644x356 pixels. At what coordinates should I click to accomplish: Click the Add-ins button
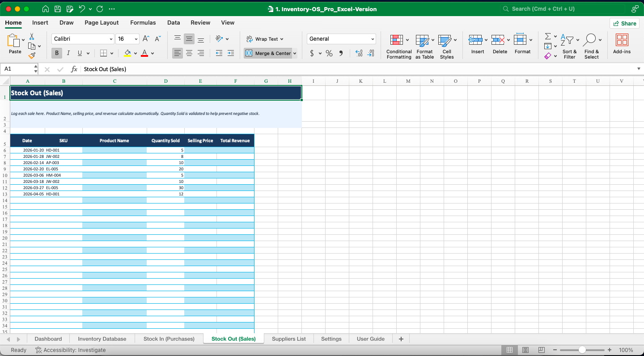click(x=622, y=45)
